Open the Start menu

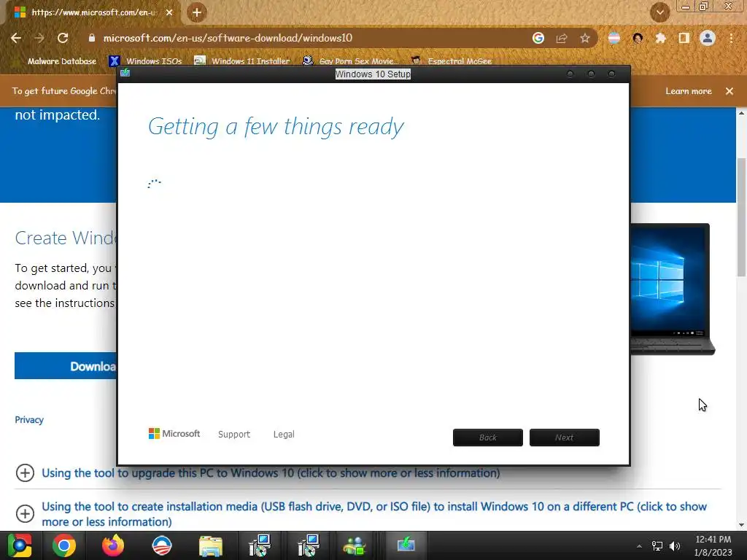tap(20, 545)
